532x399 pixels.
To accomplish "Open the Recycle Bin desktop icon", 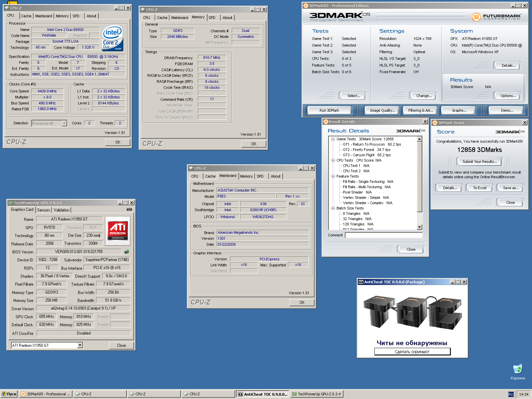I will 518,372.
